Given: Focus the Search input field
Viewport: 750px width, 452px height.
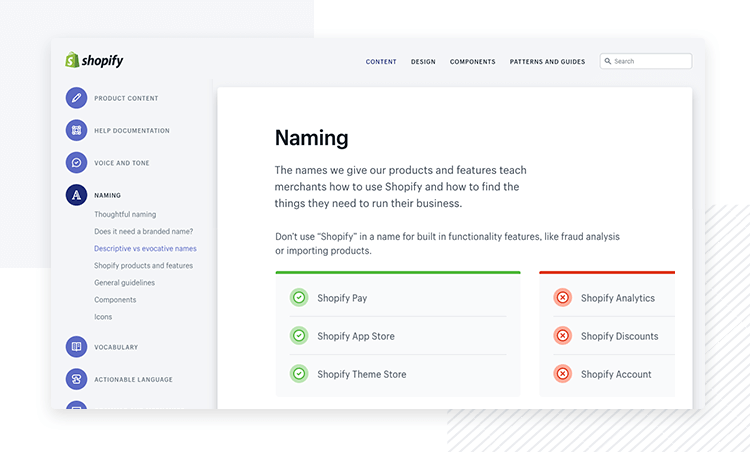Looking at the screenshot, I should pyautogui.click(x=646, y=61).
